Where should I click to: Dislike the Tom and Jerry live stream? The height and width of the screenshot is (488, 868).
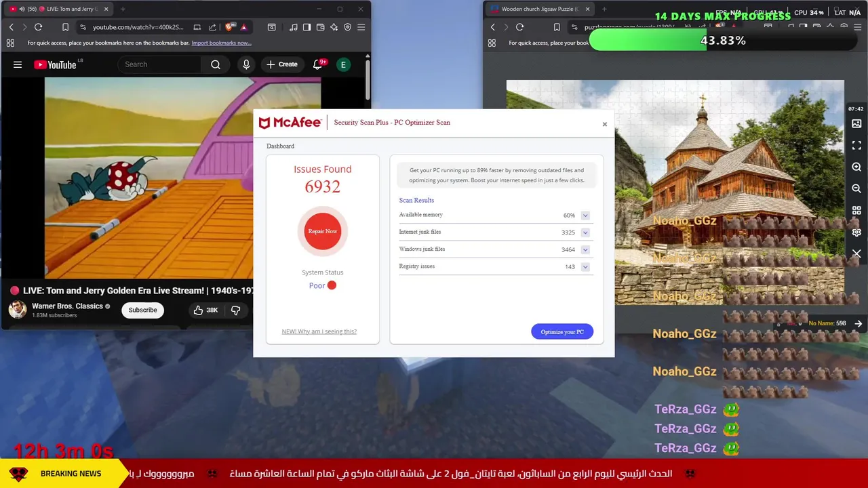click(x=235, y=310)
